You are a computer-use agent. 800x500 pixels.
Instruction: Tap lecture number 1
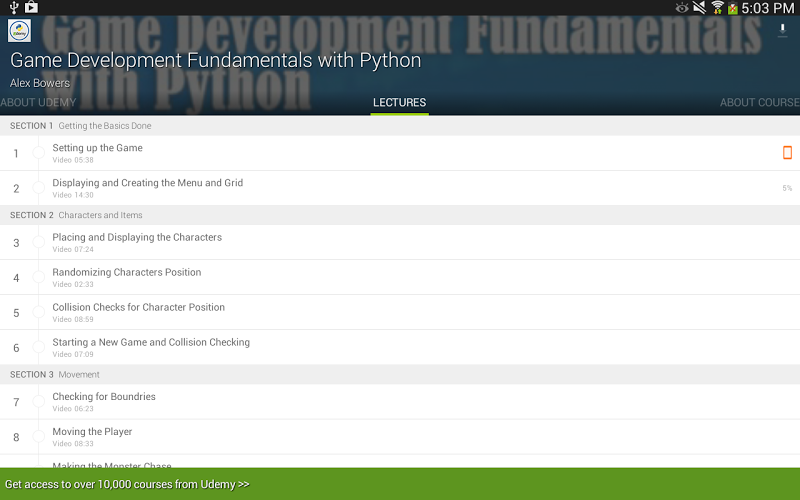16,154
